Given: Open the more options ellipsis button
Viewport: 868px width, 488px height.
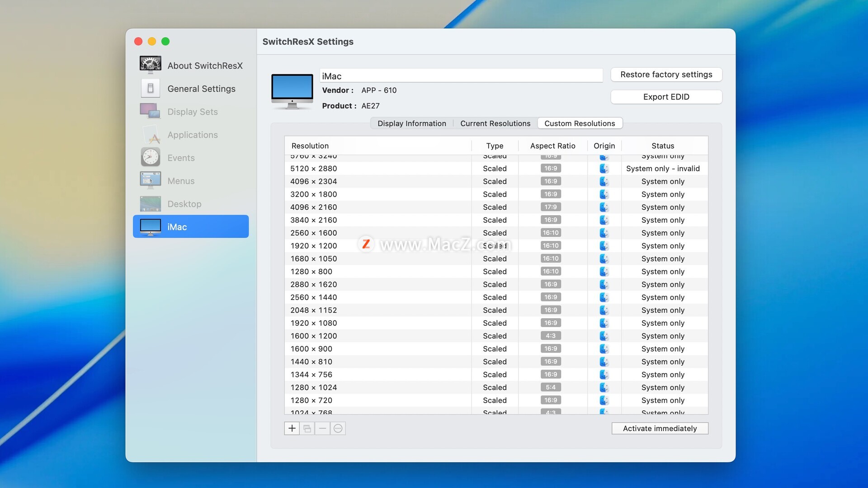Looking at the screenshot, I should pyautogui.click(x=338, y=428).
